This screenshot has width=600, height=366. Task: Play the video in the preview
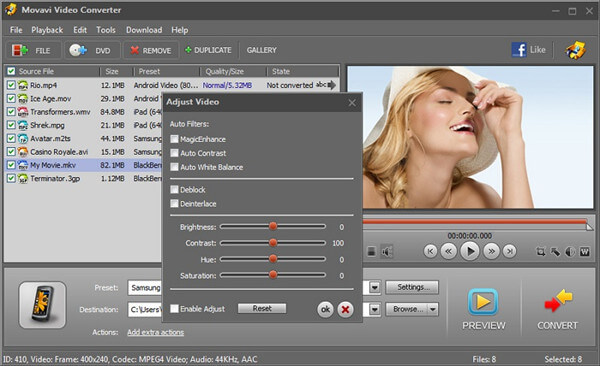[470, 252]
